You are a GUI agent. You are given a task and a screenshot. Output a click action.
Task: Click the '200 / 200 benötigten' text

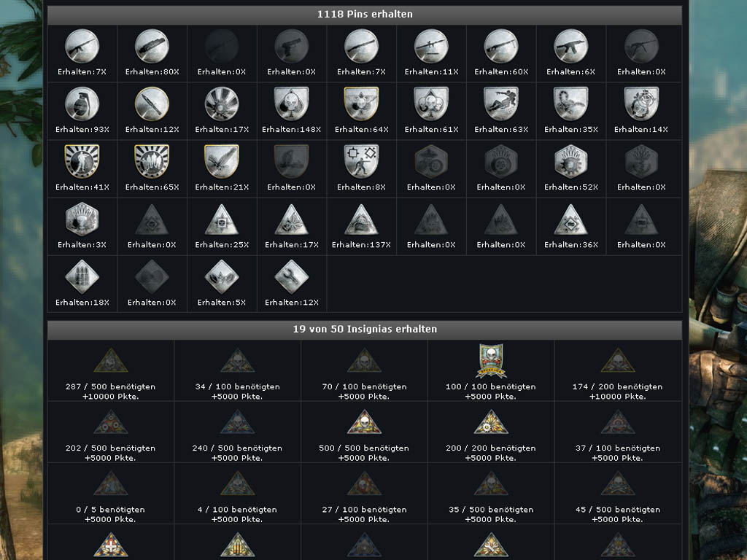coord(491,448)
